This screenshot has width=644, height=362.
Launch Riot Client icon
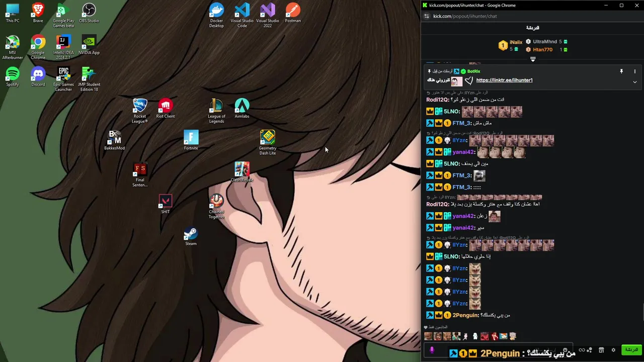tap(166, 109)
